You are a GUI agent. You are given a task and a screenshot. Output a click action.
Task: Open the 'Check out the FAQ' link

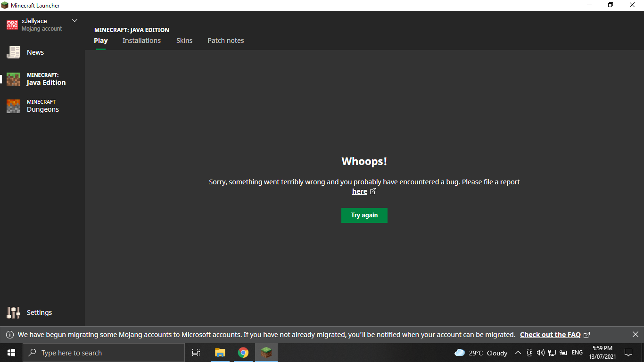point(550,335)
